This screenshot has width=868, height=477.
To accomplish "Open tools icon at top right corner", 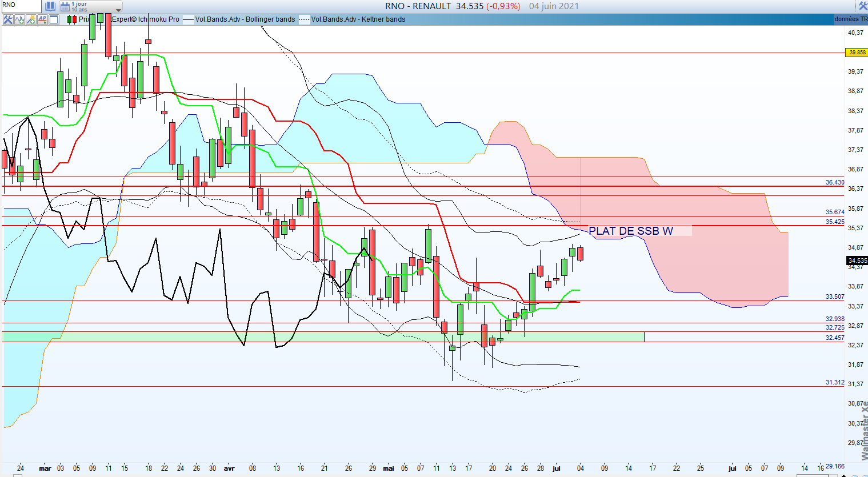I will 863,6.
